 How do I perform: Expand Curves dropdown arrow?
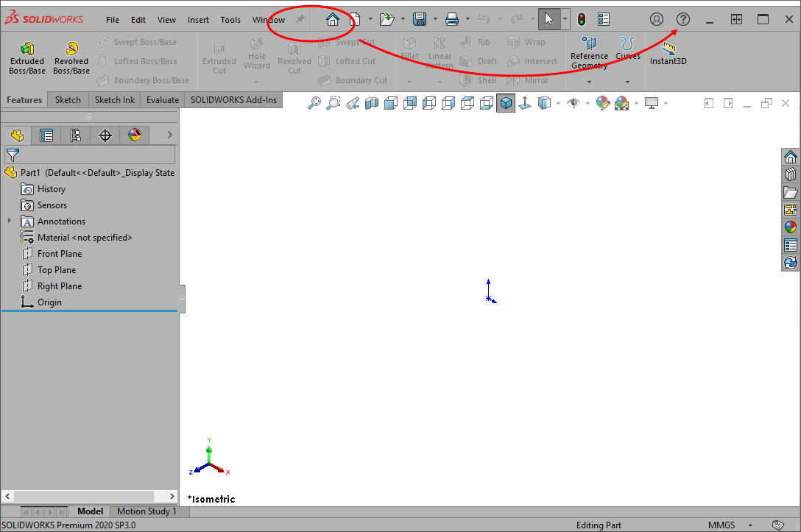coord(627,82)
